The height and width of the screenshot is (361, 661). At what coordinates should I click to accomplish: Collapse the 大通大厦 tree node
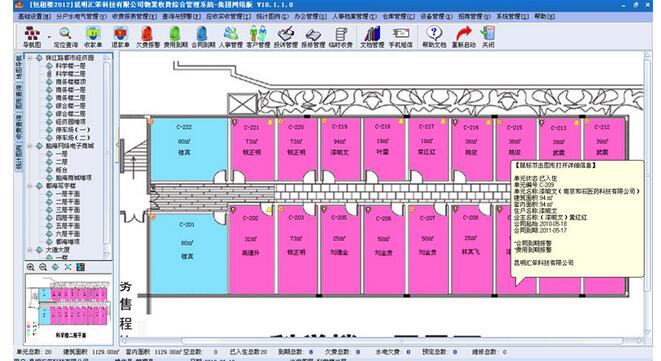[x=30, y=250]
